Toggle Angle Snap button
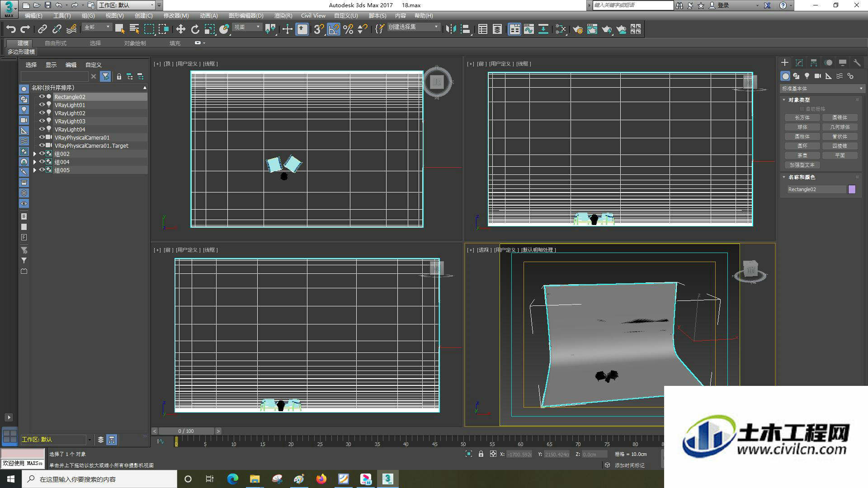The height and width of the screenshot is (488, 868). pyautogui.click(x=333, y=29)
